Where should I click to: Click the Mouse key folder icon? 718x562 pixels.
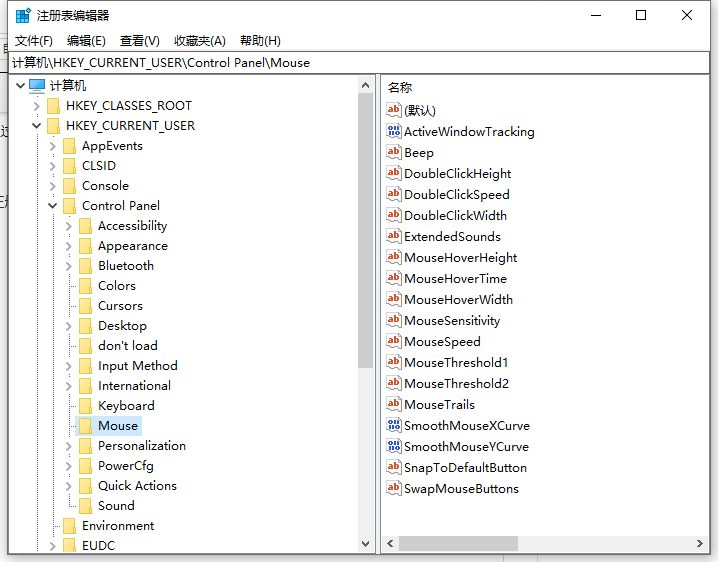click(85, 425)
